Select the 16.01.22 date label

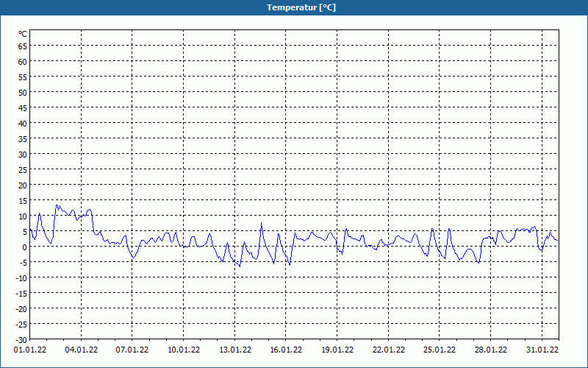(x=286, y=350)
